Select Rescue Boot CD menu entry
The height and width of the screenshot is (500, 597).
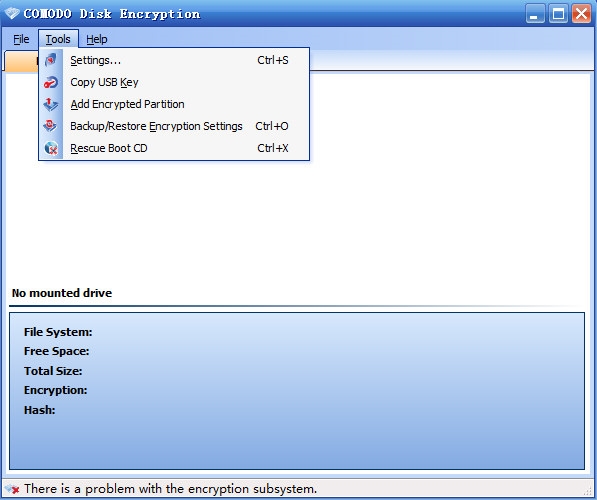tap(174, 148)
